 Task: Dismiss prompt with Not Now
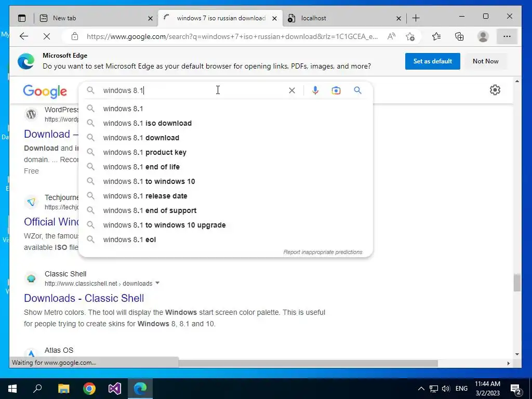(x=486, y=61)
